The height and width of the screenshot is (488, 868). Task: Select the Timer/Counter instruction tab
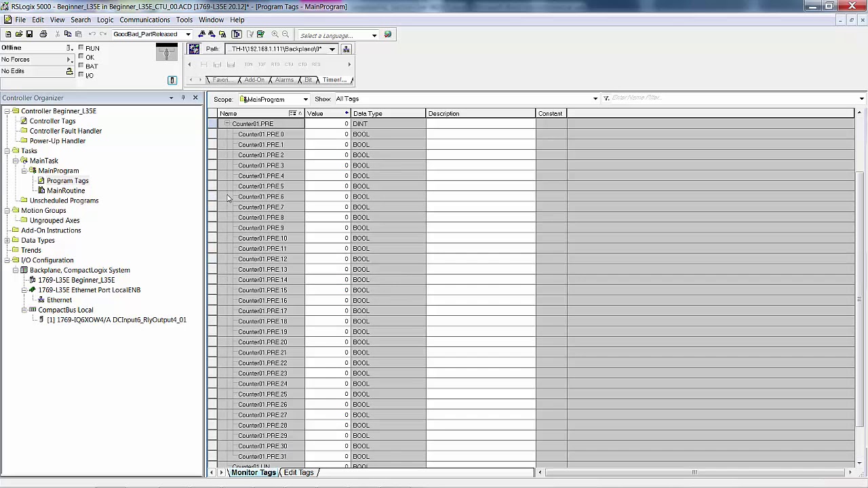[x=334, y=80]
